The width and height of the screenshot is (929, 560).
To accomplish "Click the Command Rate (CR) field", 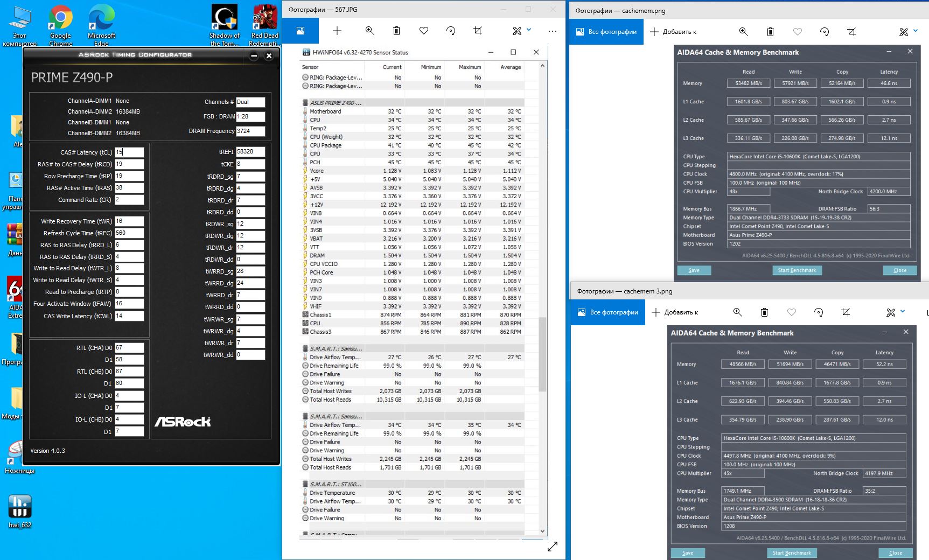I will [x=129, y=200].
